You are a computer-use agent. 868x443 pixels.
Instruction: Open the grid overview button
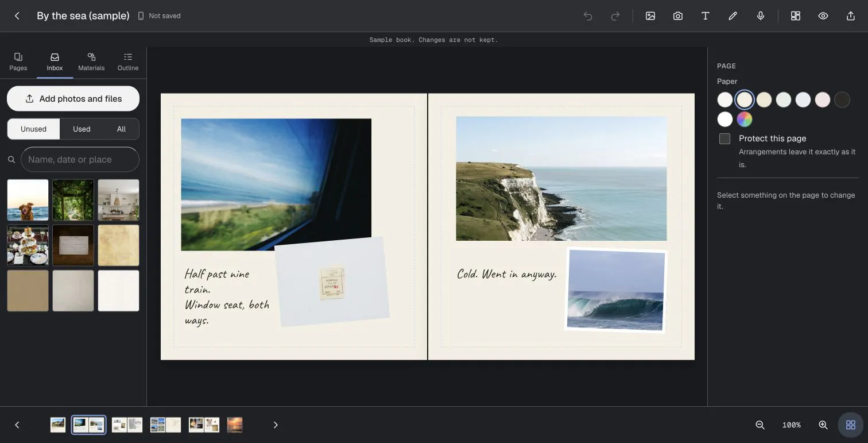point(851,425)
